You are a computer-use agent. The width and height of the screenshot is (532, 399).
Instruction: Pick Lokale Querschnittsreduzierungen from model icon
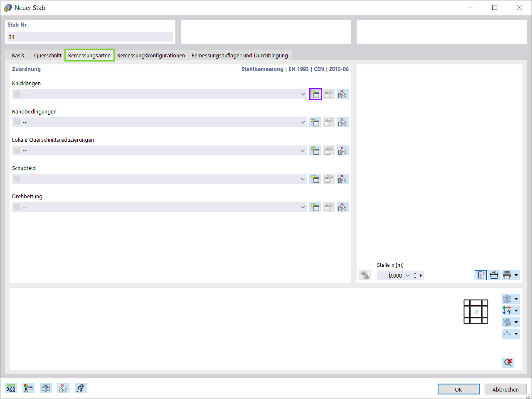tap(342, 151)
